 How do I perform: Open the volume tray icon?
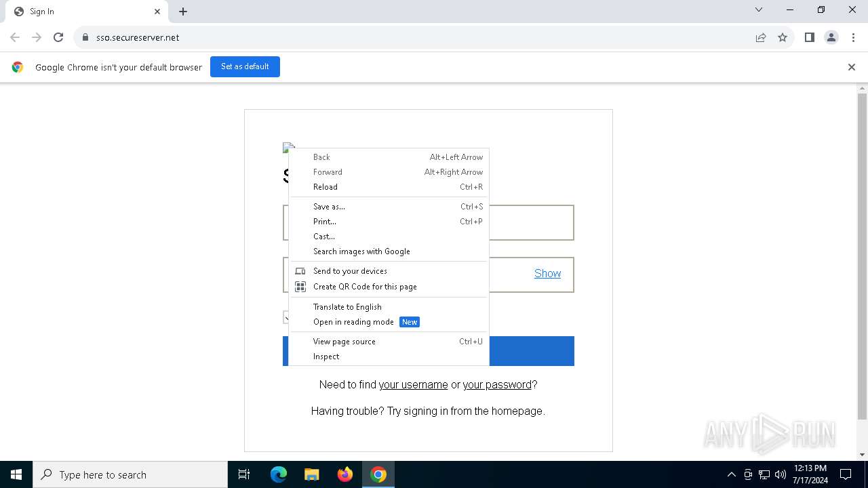781,474
